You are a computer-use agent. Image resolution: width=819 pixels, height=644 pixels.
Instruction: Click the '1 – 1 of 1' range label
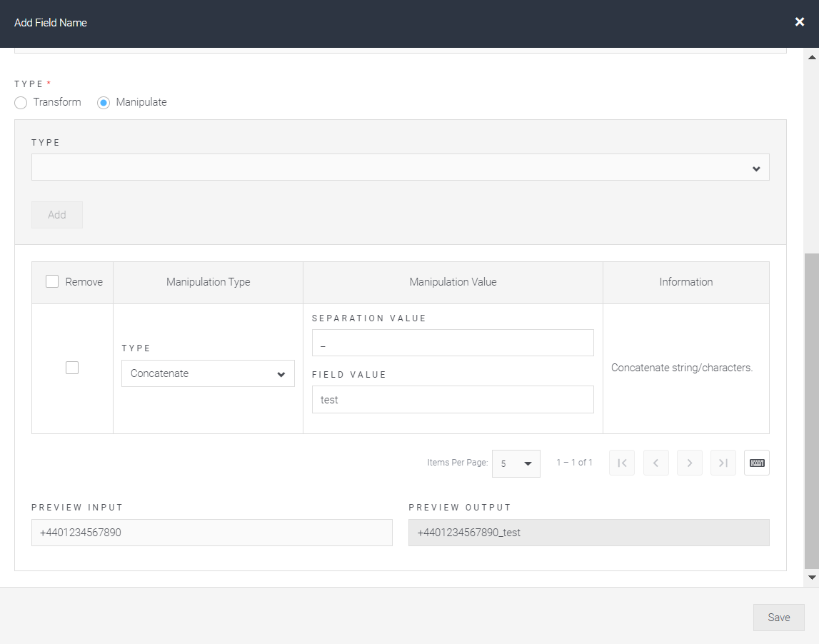pyautogui.click(x=574, y=462)
